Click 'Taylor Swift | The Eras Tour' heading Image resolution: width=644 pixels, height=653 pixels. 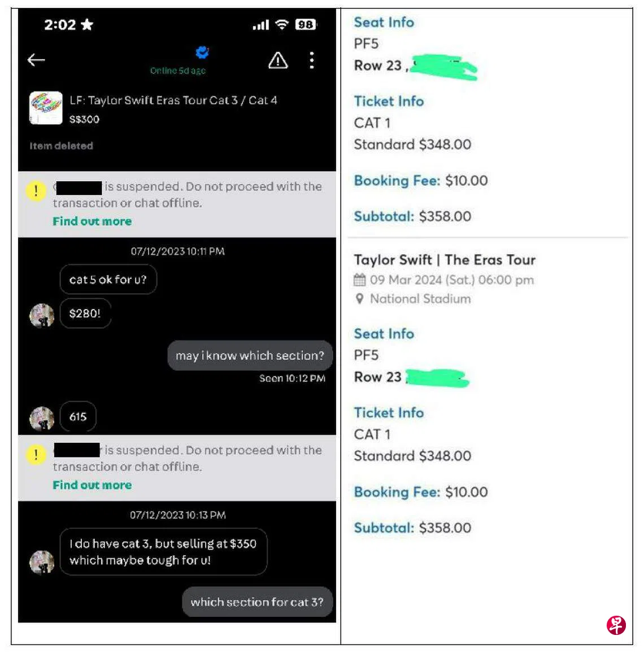pyautogui.click(x=445, y=260)
